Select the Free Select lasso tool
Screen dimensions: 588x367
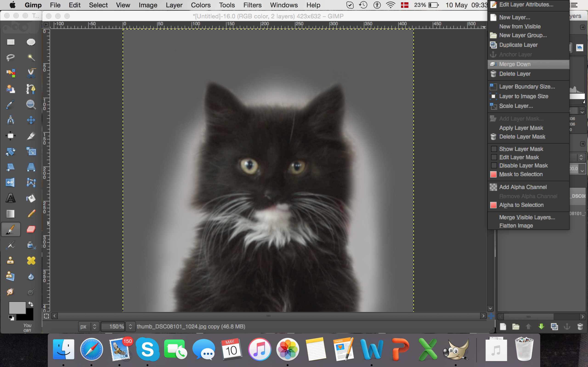point(10,58)
